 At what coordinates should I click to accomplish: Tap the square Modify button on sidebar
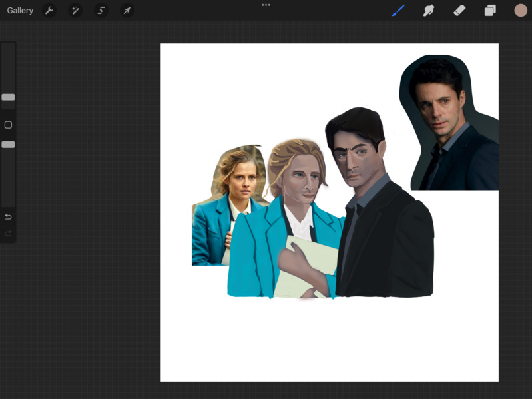8,125
